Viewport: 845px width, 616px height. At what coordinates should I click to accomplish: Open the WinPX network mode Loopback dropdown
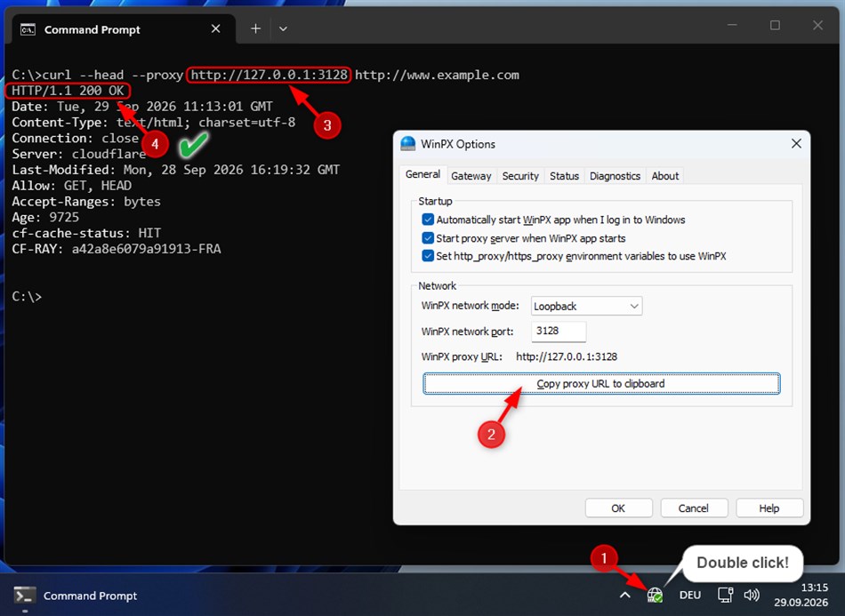[586, 306]
